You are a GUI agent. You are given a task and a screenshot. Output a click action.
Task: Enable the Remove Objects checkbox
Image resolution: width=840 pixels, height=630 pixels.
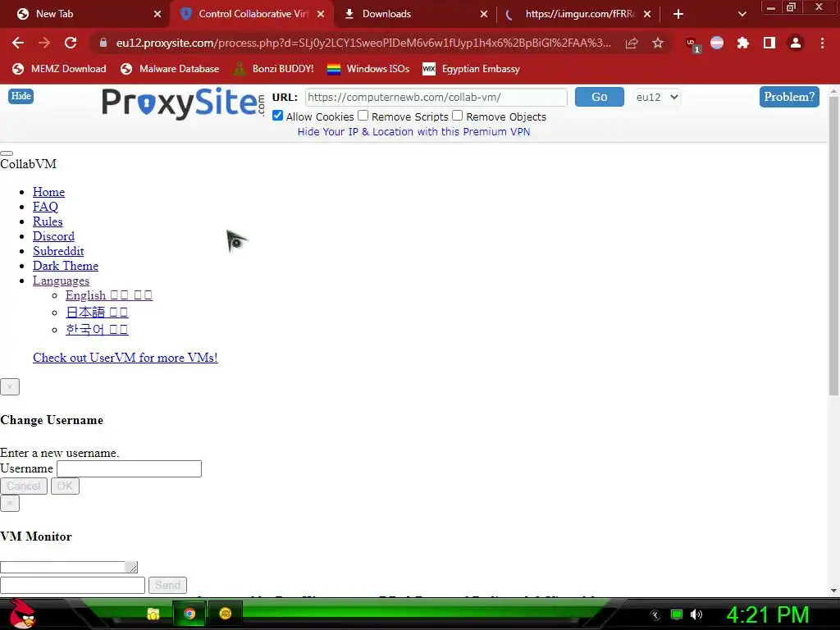tap(458, 116)
